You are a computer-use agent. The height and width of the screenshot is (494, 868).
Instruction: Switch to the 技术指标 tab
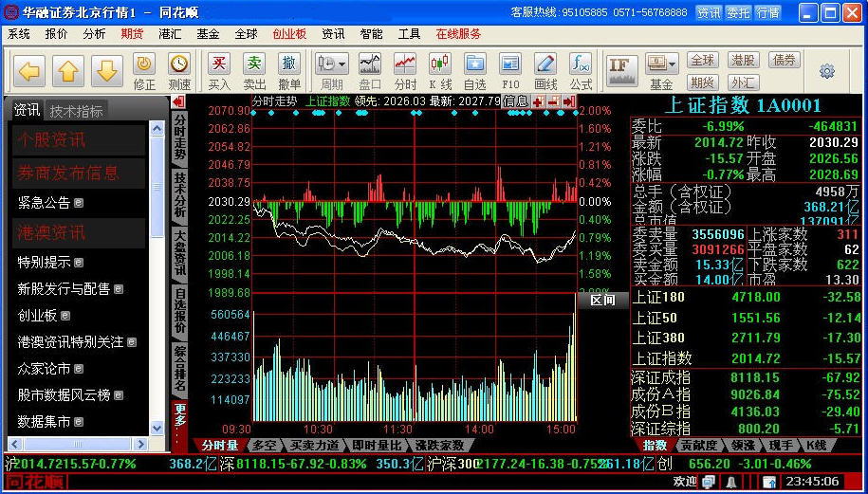[77, 111]
